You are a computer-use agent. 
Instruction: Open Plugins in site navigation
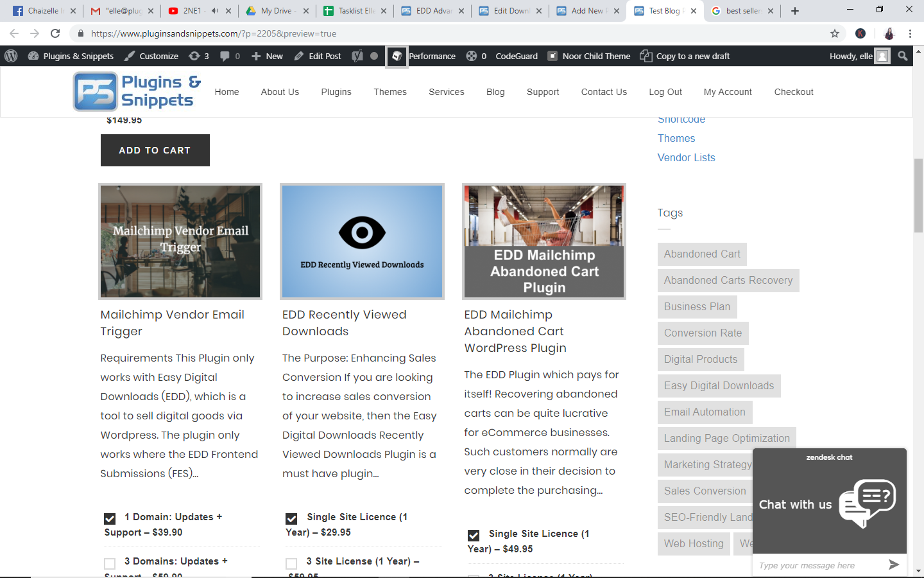pos(336,92)
